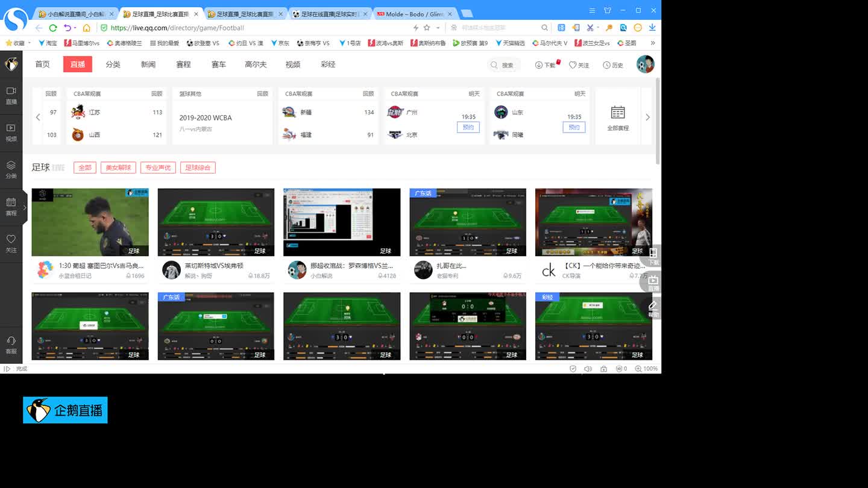Expand sidebar panel arrow beside 赛程
The width and height of the screenshot is (868, 488).
tap(25, 208)
